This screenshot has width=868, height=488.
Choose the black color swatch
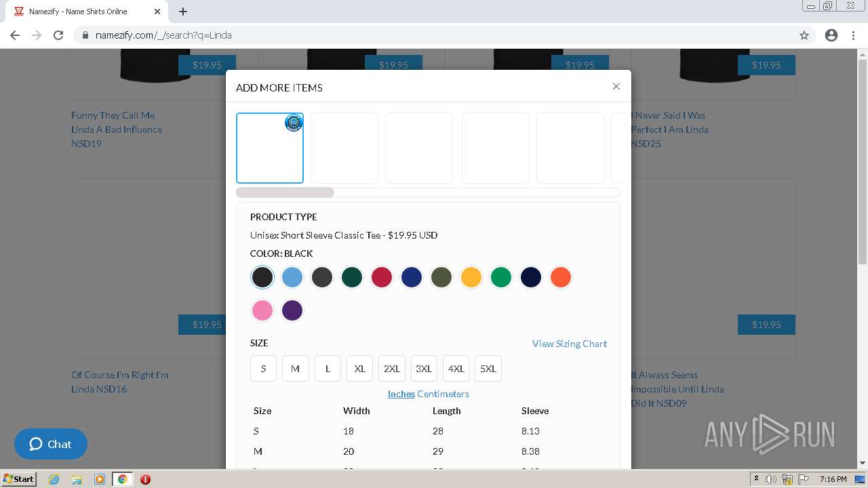pyautogui.click(x=262, y=277)
